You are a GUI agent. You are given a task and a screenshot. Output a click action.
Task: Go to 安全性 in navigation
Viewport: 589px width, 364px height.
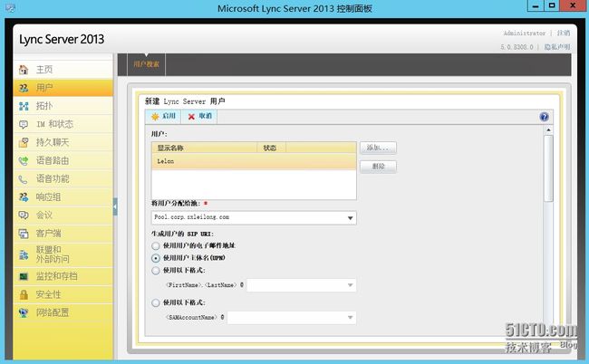(x=48, y=294)
